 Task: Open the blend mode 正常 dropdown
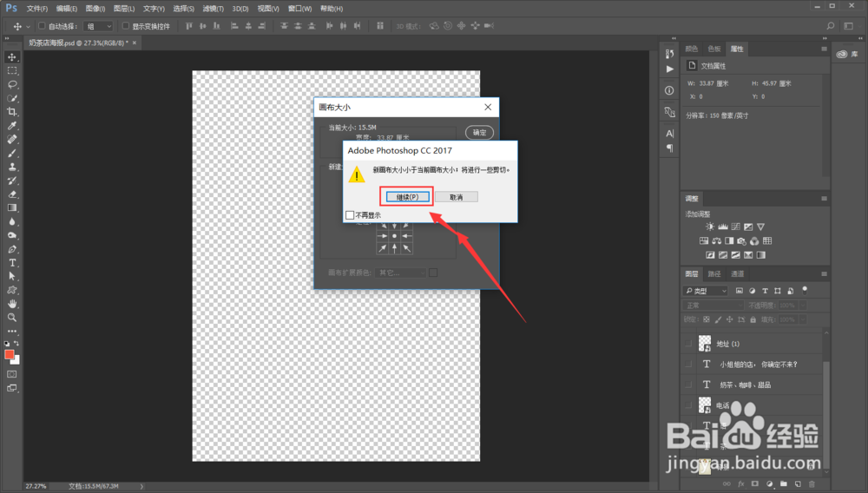[x=713, y=306]
